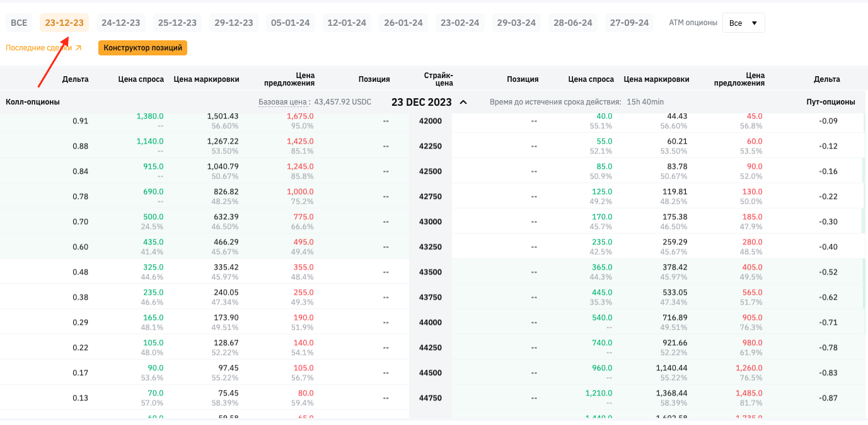Click put bid price 365.0 at strike 43500

pyautogui.click(x=602, y=268)
